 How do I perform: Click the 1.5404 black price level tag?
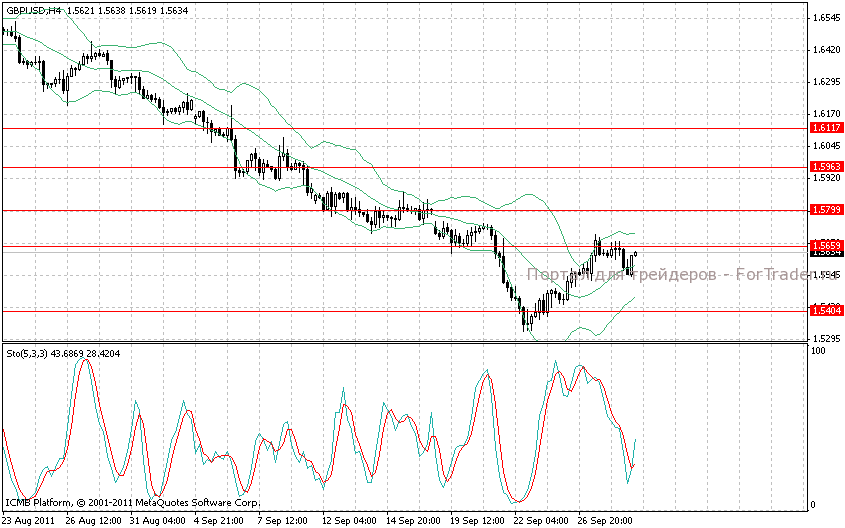(826, 311)
